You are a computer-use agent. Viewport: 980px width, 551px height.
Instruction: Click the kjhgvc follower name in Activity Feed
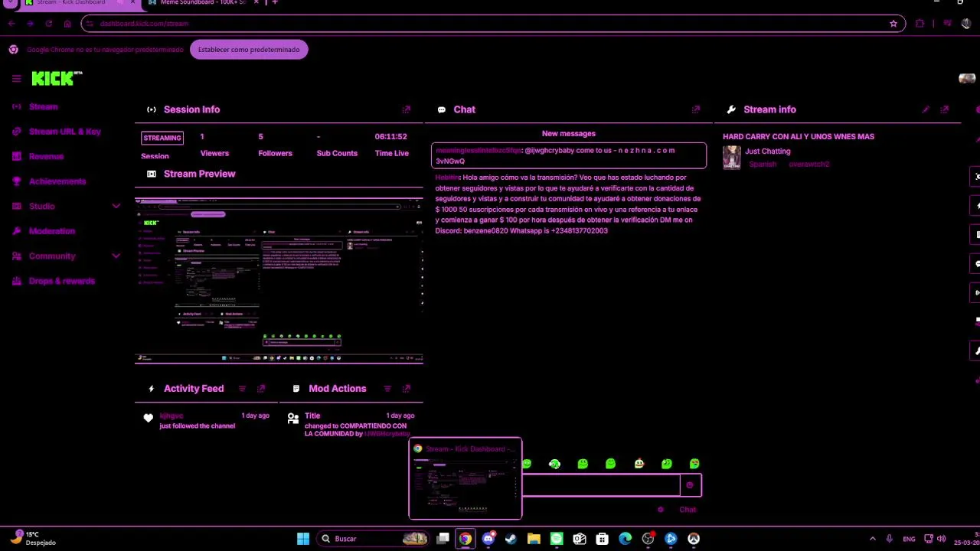point(171,416)
